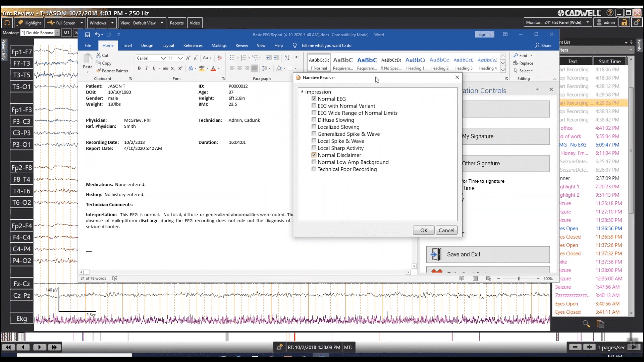Enable the Diffuse Slowing checkbox
This screenshot has height=362, width=644.
tap(314, 120)
